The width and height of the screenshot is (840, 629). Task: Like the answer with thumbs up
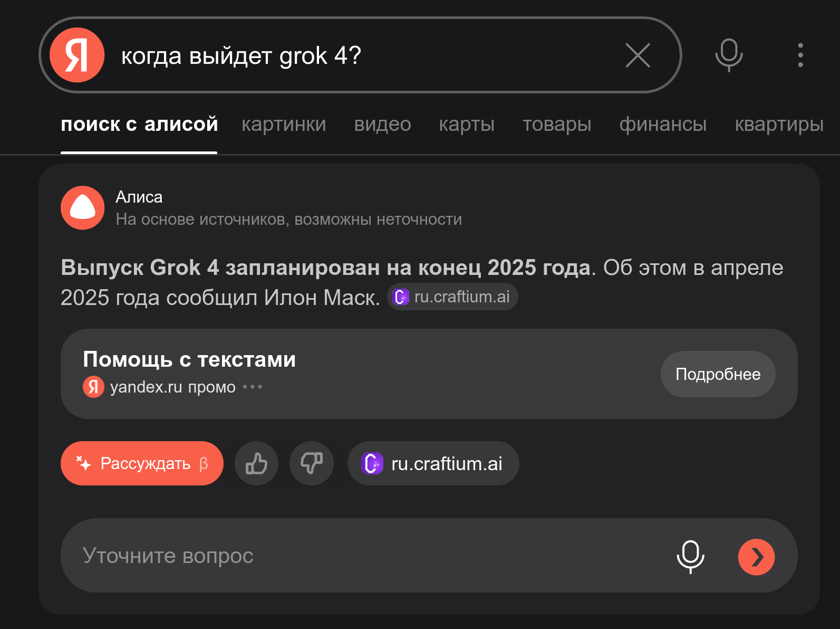point(256,463)
